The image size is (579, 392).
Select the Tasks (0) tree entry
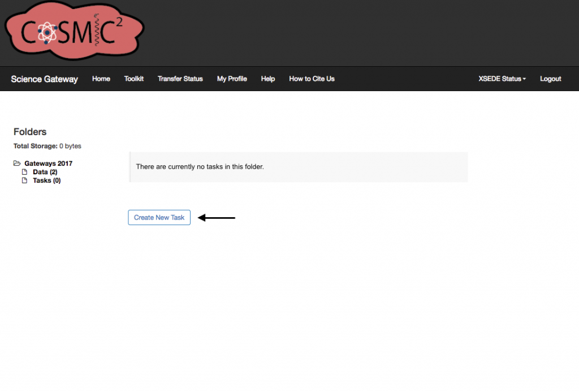46,180
